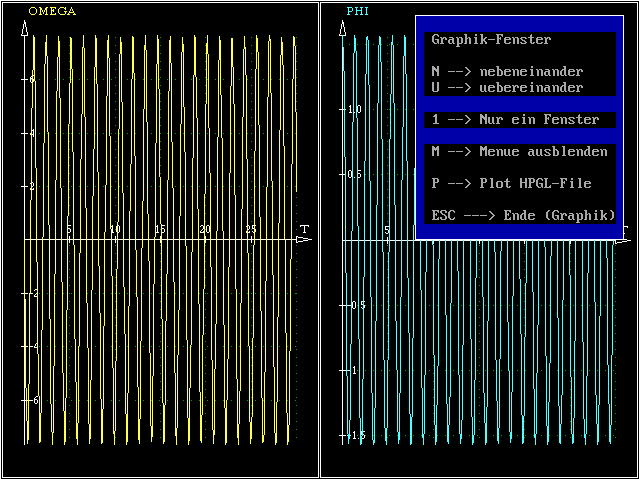Click the 'Graphik-Fenster' menu header
640x480 pixels.
[x=491, y=40]
